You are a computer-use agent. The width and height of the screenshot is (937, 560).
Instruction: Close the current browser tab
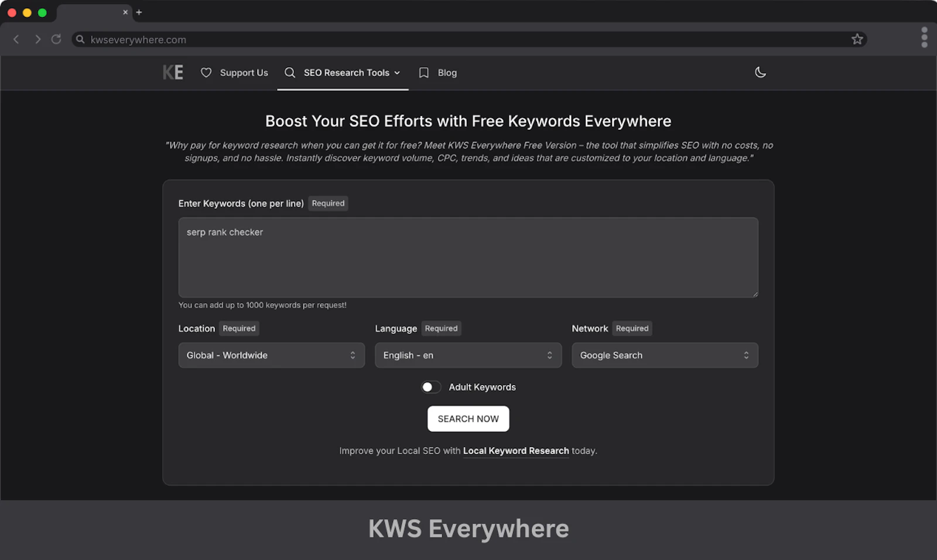pyautogui.click(x=125, y=12)
